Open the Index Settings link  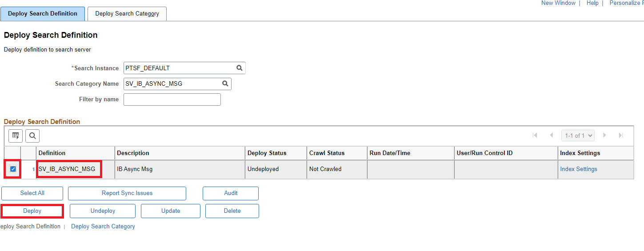pos(579,169)
